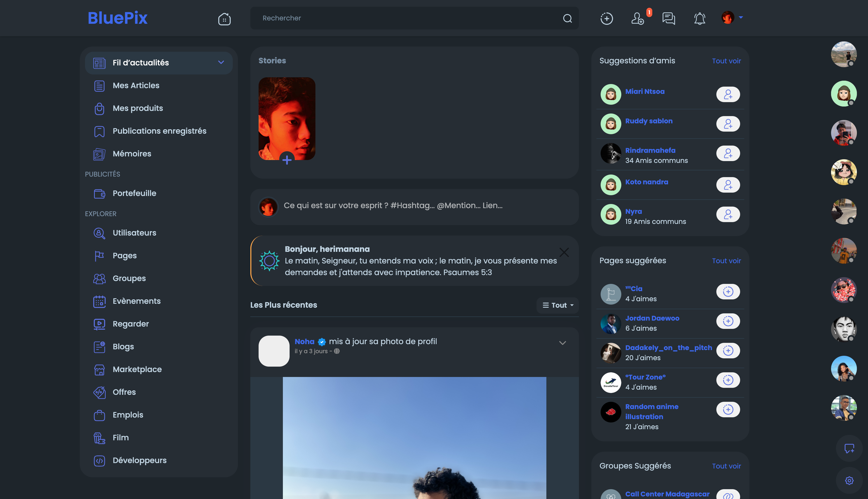The width and height of the screenshot is (868, 499).
Task: Click the Développeurs code icon
Action: click(99, 461)
